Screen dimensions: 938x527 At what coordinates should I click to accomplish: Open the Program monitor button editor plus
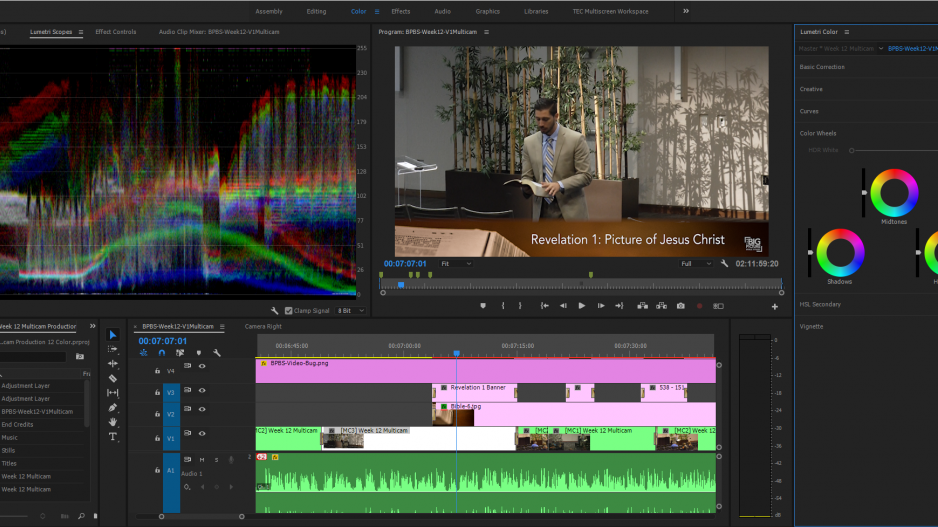point(775,306)
